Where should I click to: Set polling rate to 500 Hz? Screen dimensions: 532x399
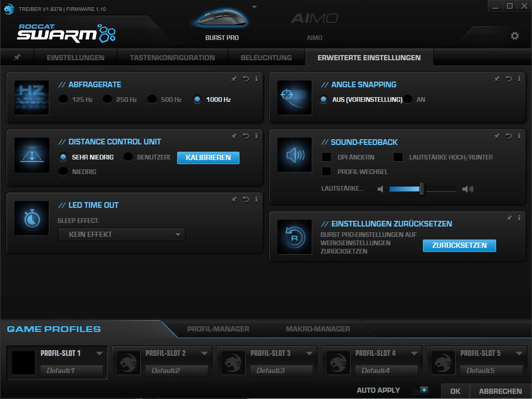coord(152,99)
